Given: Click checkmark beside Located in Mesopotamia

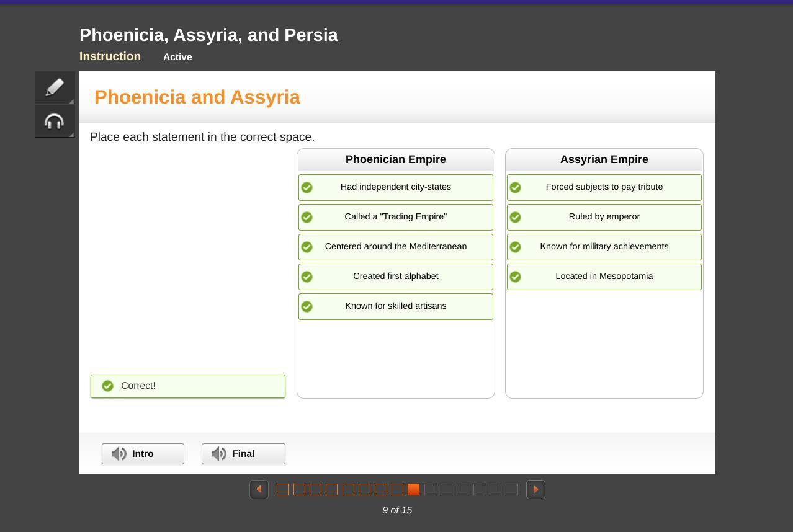Looking at the screenshot, I should coord(516,277).
